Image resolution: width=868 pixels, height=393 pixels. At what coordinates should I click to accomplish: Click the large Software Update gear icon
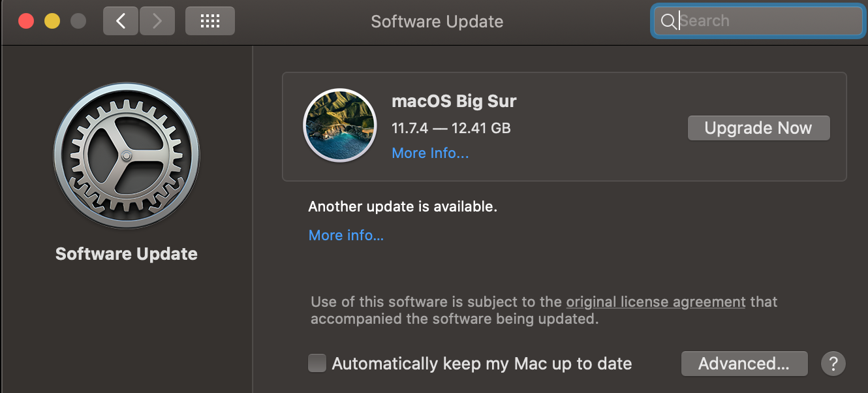click(127, 156)
